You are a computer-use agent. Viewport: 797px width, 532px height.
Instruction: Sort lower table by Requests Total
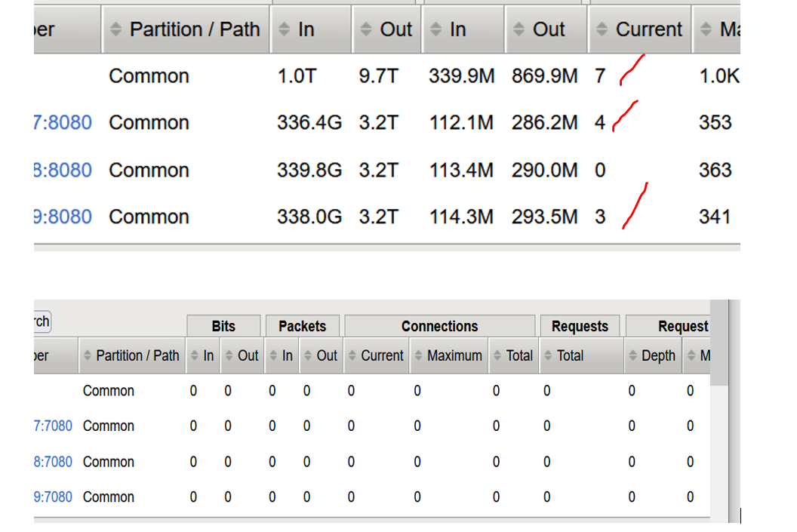pos(564,355)
